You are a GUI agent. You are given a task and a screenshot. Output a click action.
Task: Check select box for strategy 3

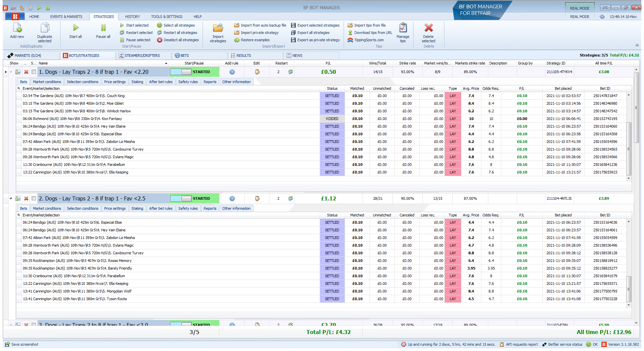(x=34, y=324)
